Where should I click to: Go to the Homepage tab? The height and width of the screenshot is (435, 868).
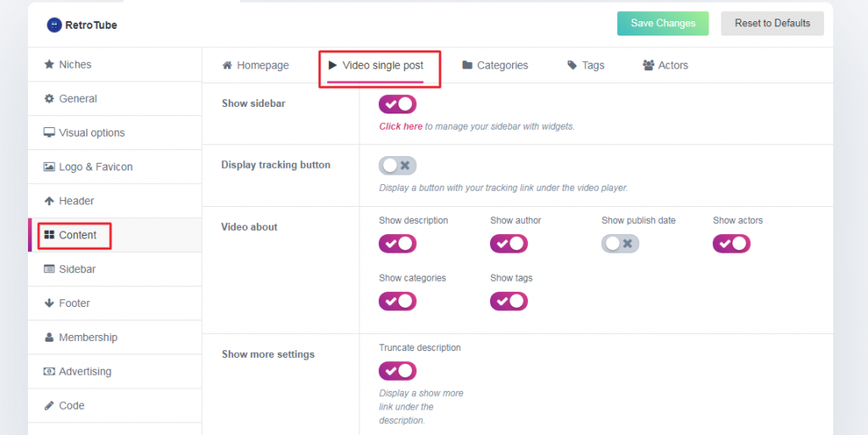point(255,65)
